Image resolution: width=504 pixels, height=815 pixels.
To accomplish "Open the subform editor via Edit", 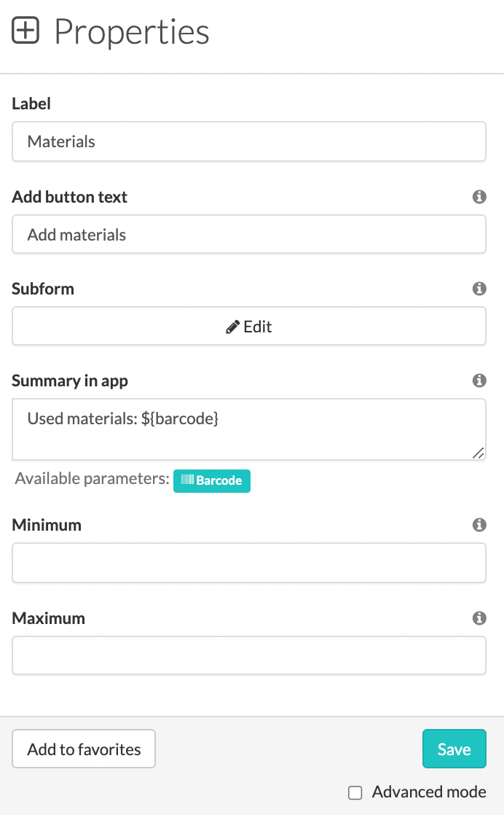I will pos(248,326).
